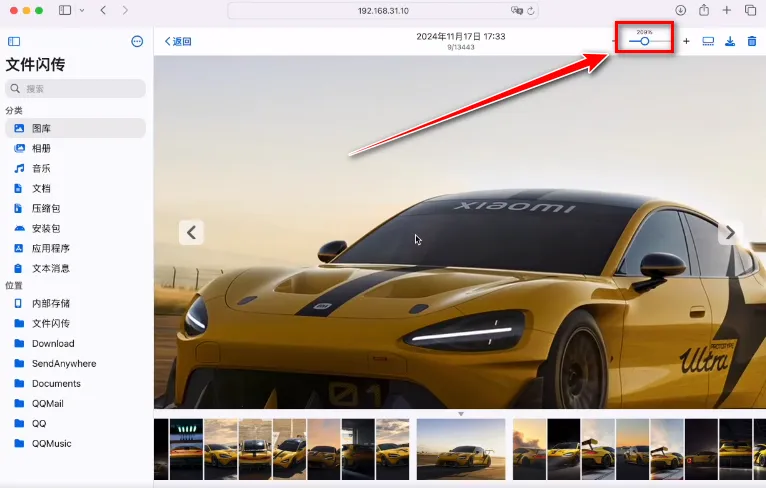Viewport: 766px width, 488px height.
Task: Select 音乐 category in sidebar
Action: tap(41, 168)
